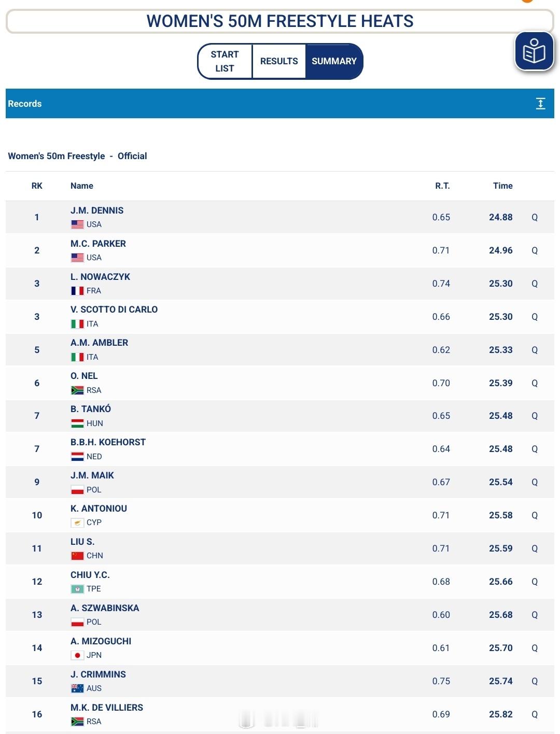Screen dimensions: 560x734
Task: Open athlete M.C. Parker's name link
Action: pyautogui.click(x=98, y=244)
